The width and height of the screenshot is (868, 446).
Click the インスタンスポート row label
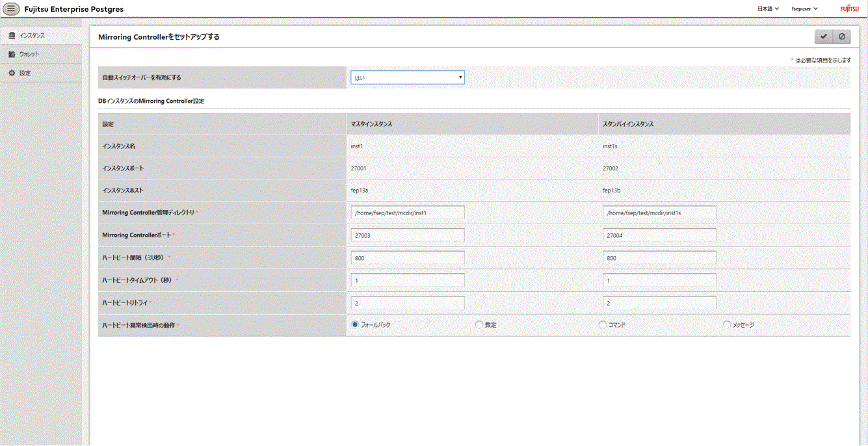[123, 168]
